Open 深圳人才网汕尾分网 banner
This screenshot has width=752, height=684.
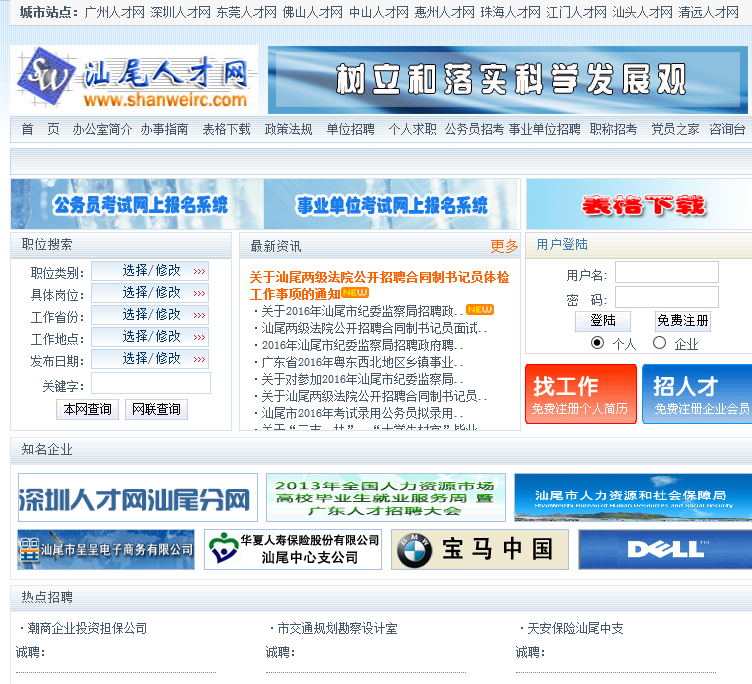click(138, 497)
